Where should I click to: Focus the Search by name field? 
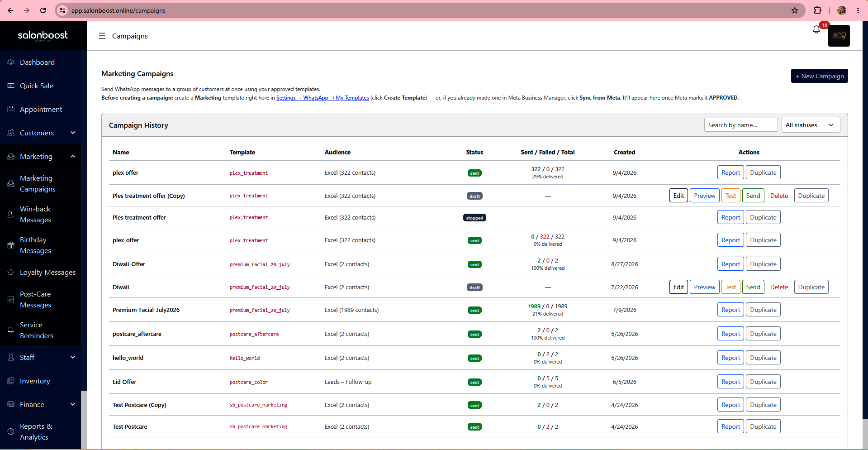tap(740, 125)
